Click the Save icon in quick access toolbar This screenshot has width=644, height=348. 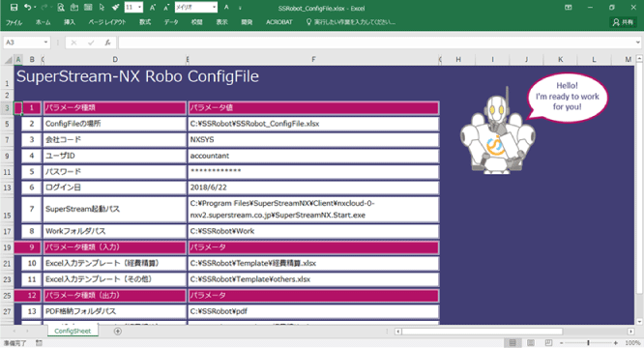(x=14, y=8)
